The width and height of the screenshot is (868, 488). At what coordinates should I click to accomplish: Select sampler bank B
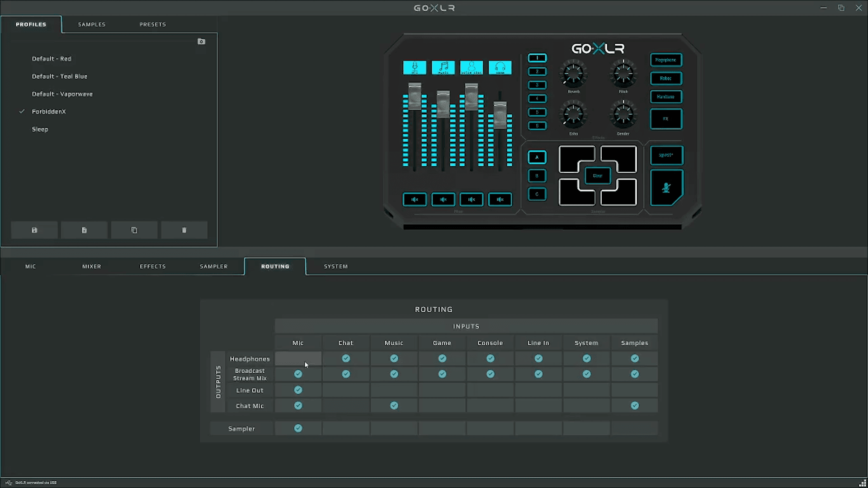pos(537,176)
